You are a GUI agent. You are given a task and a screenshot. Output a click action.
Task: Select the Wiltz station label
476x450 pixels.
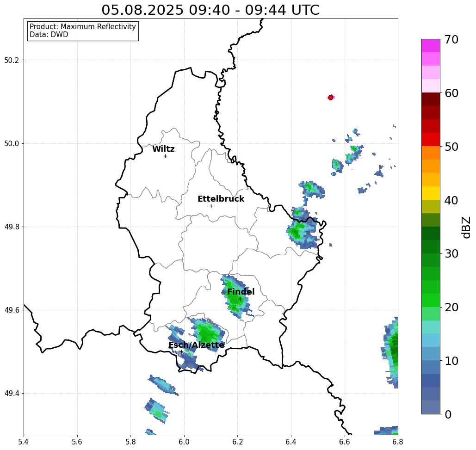pyautogui.click(x=163, y=149)
